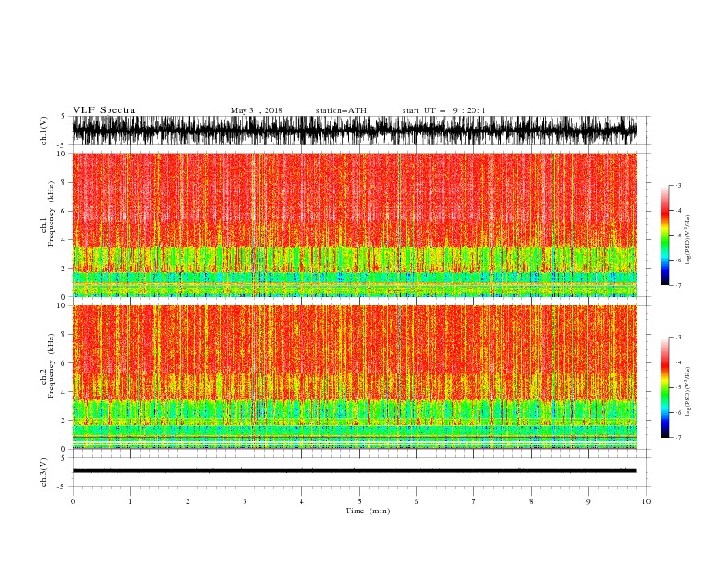Click the "-7" tick on ch.2 color bar

tap(677, 438)
